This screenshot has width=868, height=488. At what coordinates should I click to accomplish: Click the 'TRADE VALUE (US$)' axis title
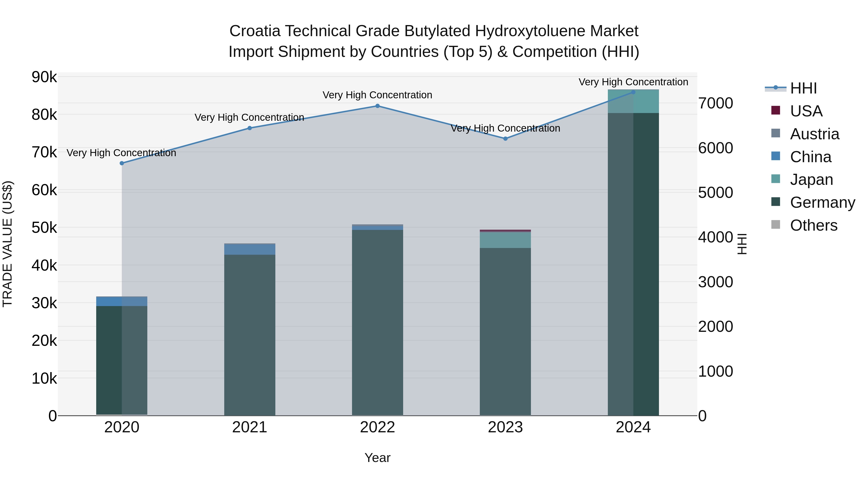pyautogui.click(x=7, y=244)
